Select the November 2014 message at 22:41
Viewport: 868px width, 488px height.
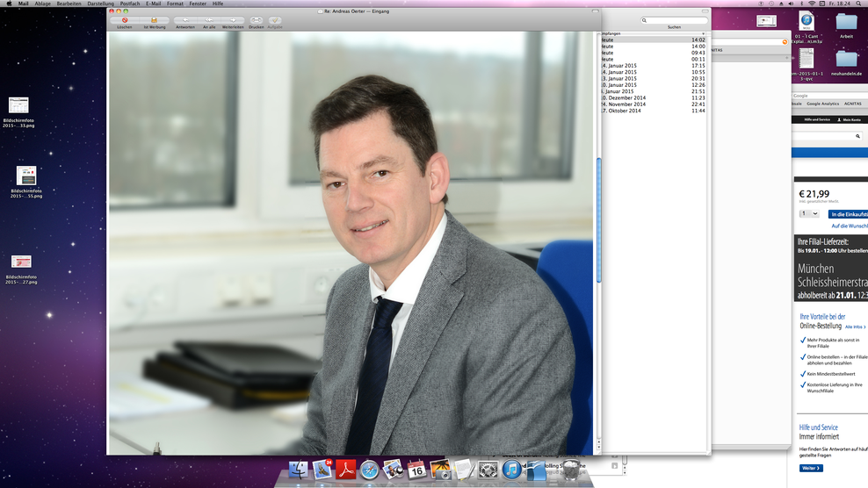tap(654, 104)
